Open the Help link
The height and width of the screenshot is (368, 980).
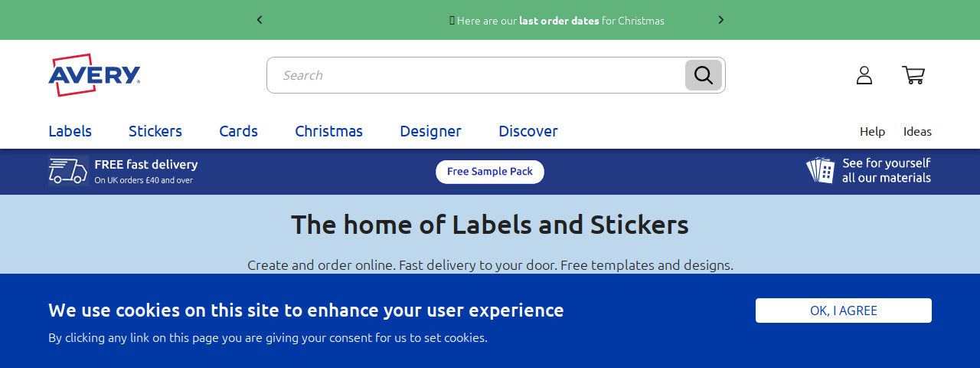pos(872,131)
